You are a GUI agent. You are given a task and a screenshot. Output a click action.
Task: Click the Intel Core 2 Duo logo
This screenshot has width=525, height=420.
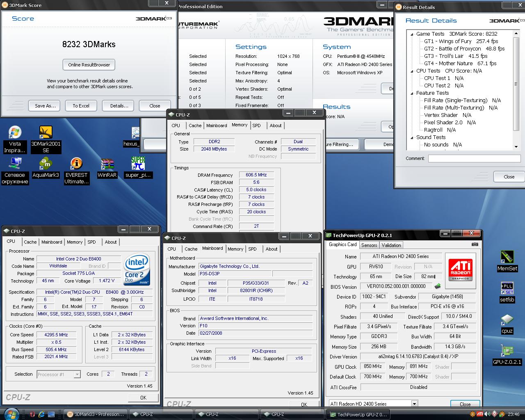pos(137,269)
